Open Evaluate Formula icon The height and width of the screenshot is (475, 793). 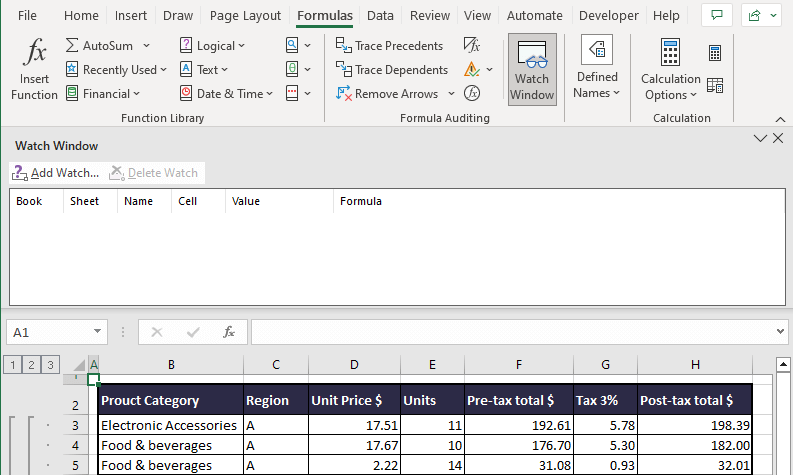[472, 93]
